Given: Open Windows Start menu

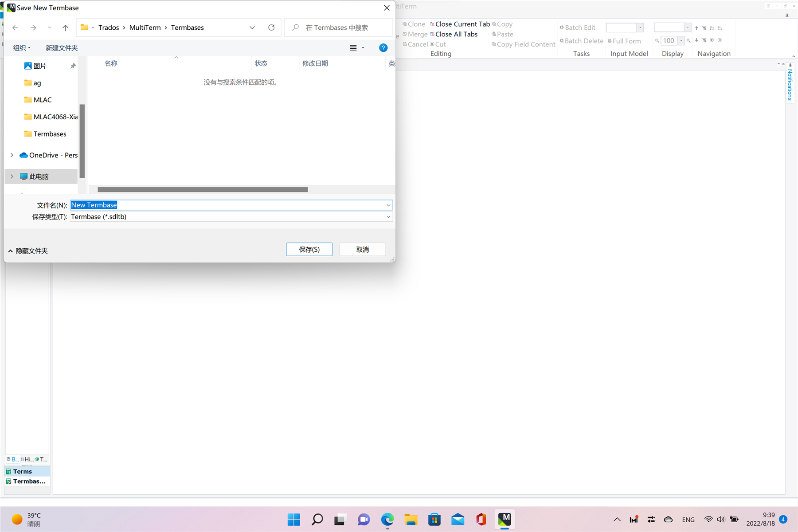Looking at the screenshot, I should click(293, 520).
